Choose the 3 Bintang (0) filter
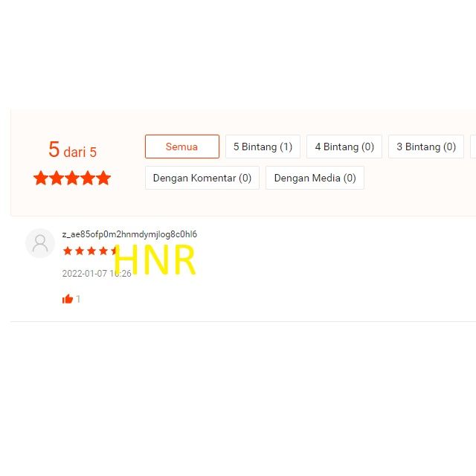476x476 pixels. 426,147
